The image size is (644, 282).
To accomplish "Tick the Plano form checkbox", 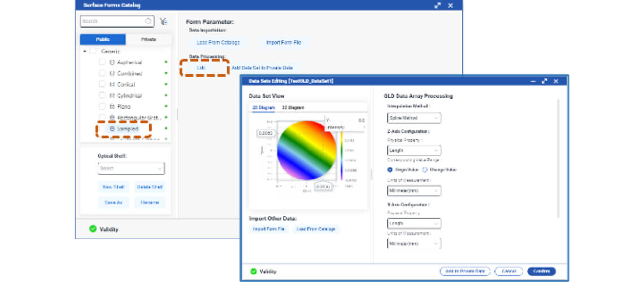I will pyautogui.click(x=102, y=107).
